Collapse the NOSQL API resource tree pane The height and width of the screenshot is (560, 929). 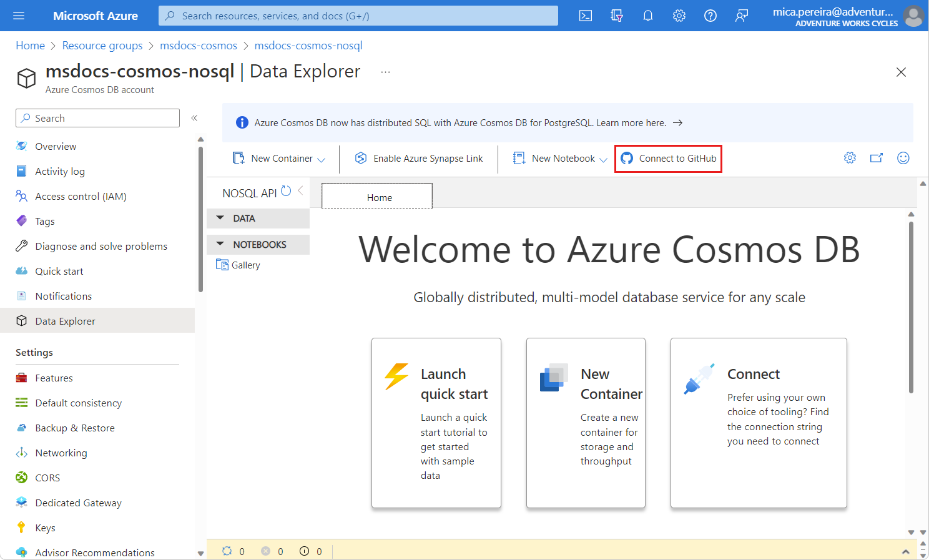(300, 191)
